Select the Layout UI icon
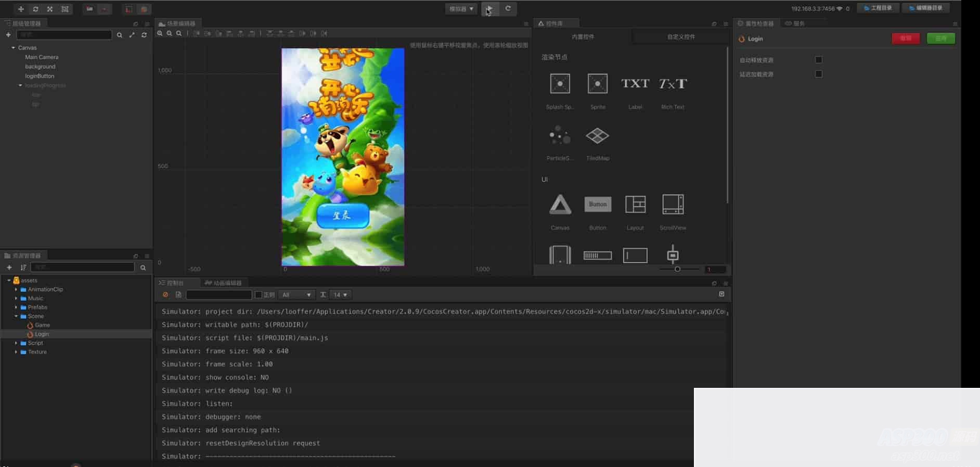Viewport: 980px width, 467px height. 635,205
